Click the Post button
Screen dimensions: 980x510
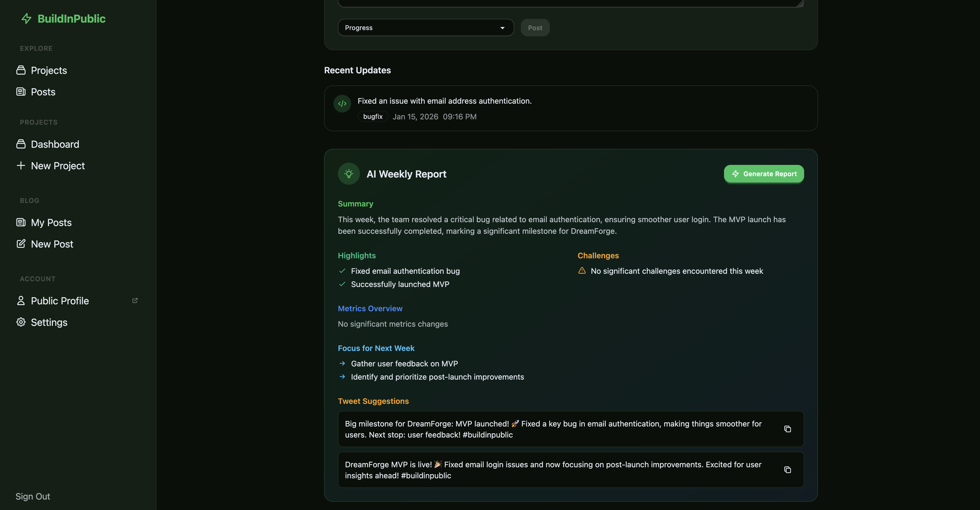coord(535,28)
